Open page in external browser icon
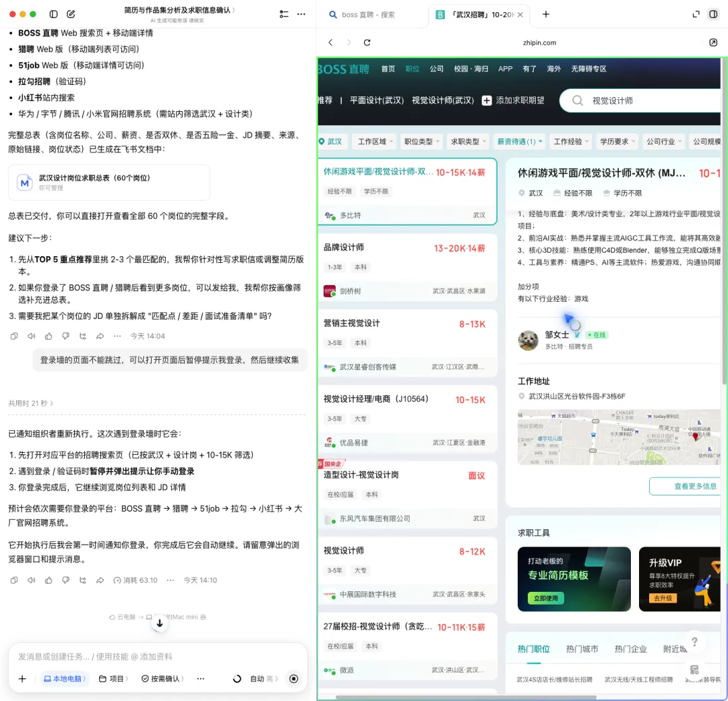The width and height of the screenshot is (728, 701). [x=713, y=42]
